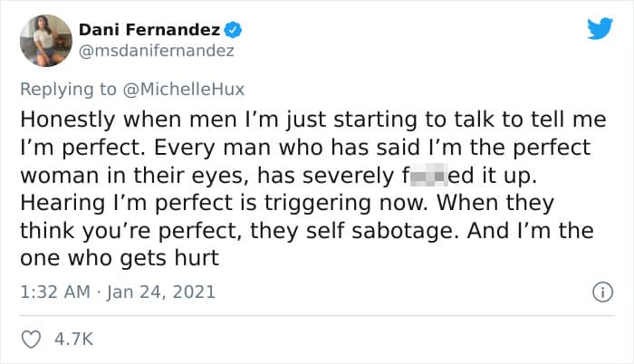Viewport: 634px width, 364px height.
Task: Click the Twitter bird logo
Action: point(600,28)
